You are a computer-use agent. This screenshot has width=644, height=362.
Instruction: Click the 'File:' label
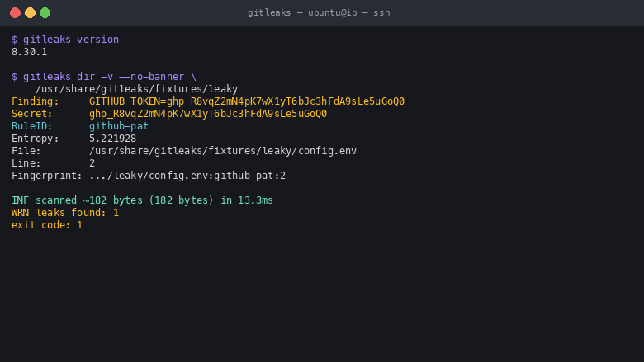(26, 151)
